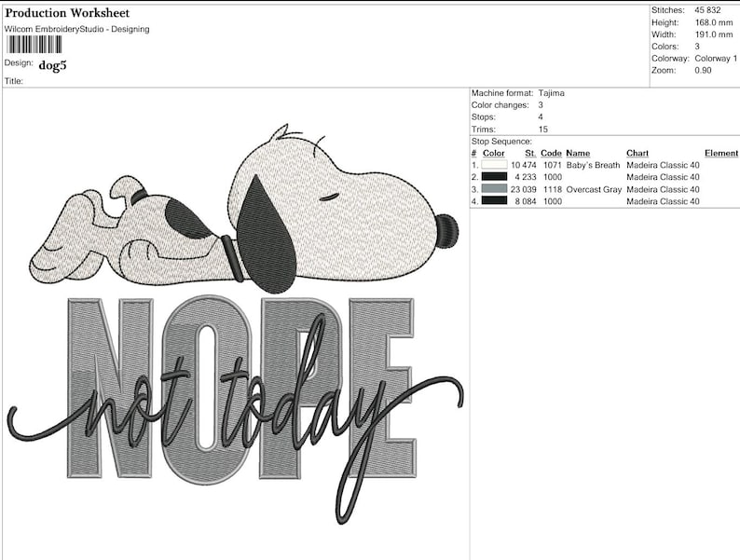
Task: Click the black color swatch in row 4
Action: 494,200
